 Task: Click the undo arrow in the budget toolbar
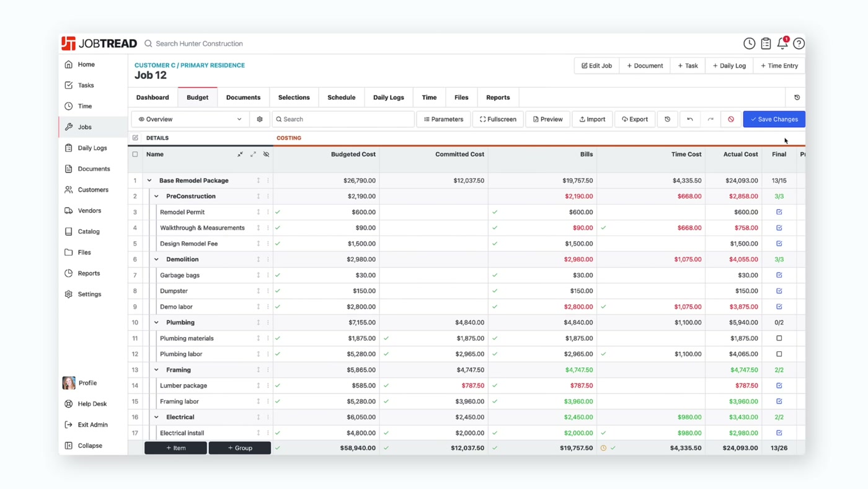(689, 119)
